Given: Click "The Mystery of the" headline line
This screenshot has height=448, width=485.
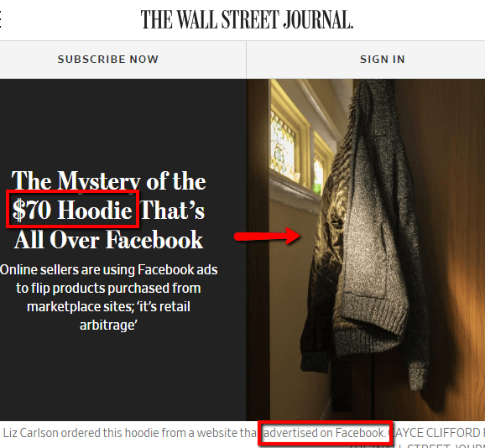Looking at the screenshot, I should coord(108,181).
